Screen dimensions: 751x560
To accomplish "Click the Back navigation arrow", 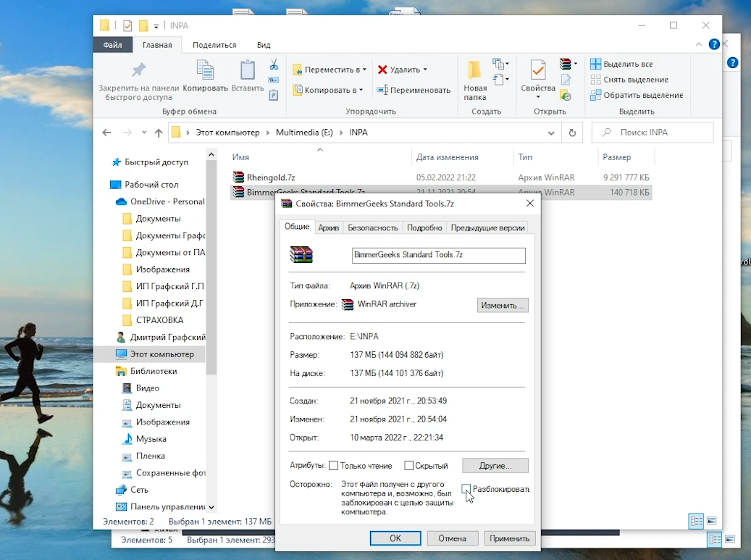I will (x=106, y=133).
